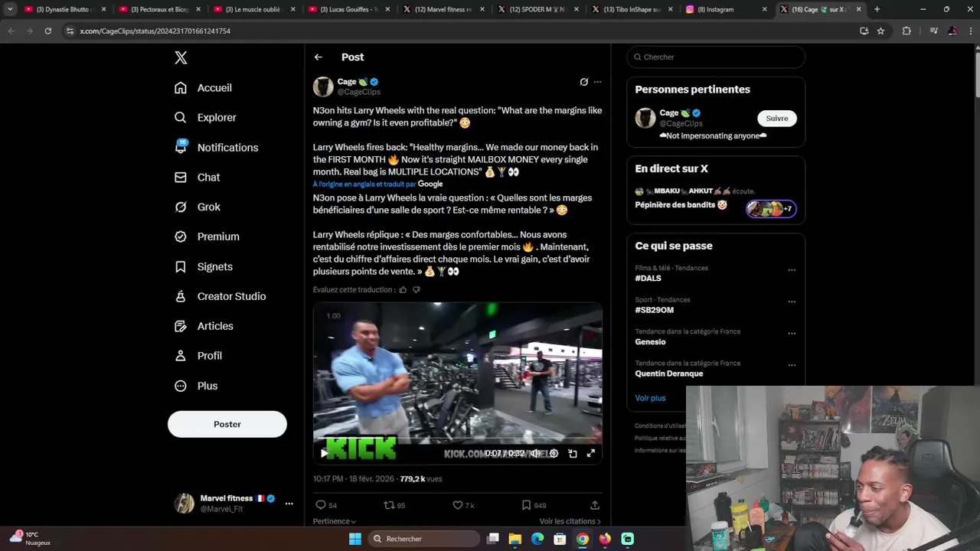This screenshot has width=980, height=551.
Task: Open Windows Start menu
Action: click(x=355, y=539)
